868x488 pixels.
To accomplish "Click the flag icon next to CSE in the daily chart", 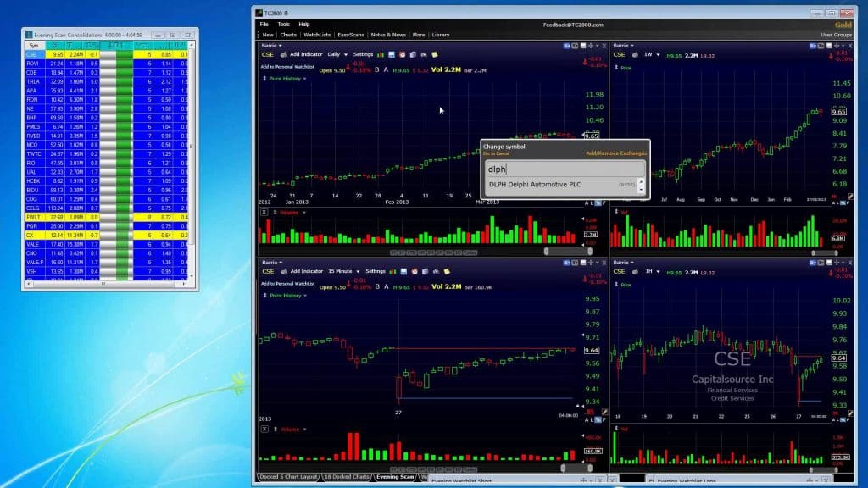I will click(283, 55).
